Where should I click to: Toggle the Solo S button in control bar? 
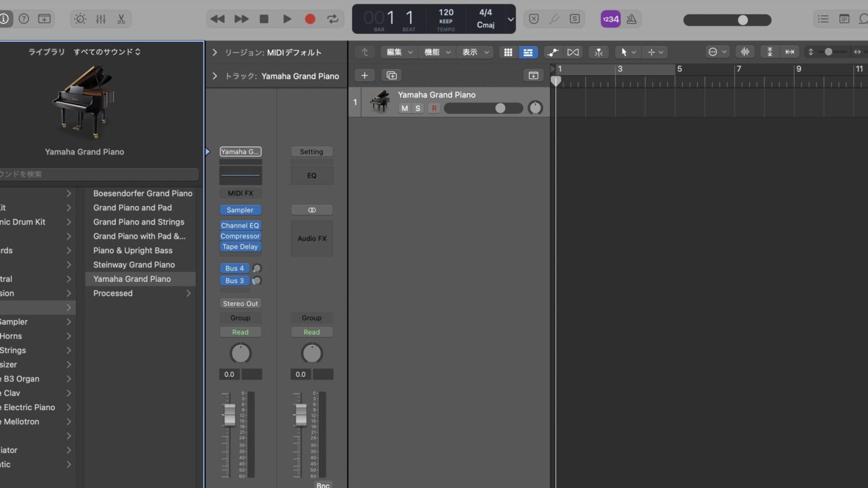575,19
